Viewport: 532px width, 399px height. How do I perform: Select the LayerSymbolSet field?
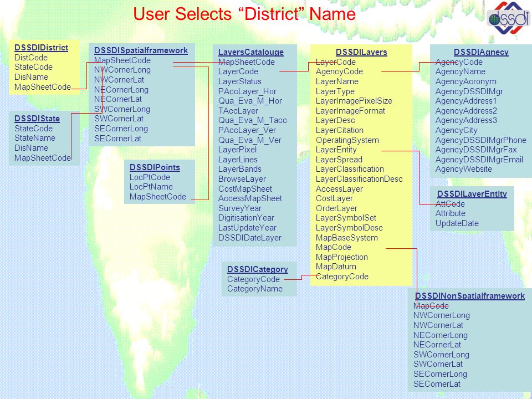(346, 218)
